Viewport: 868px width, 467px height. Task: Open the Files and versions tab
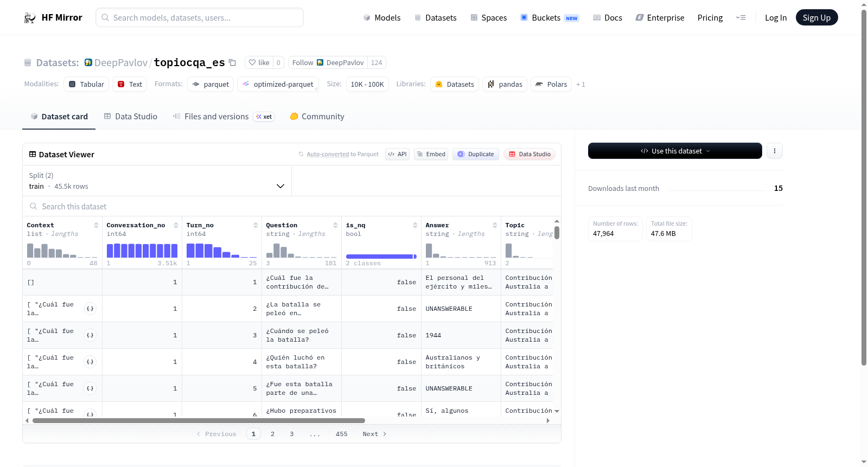(224, 117)
